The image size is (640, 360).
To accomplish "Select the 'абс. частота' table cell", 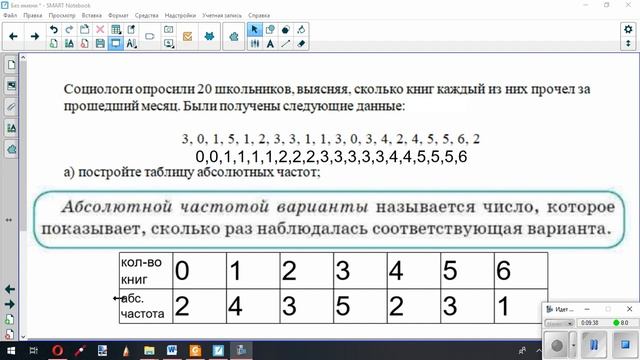I will (146, 306).
